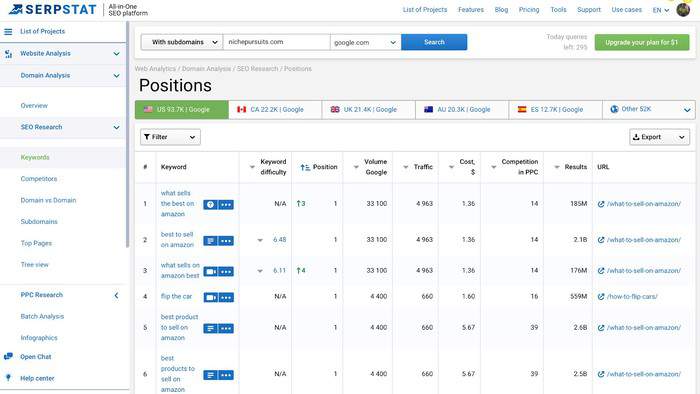Collapse the SEO Research section
The width and height of the screenshot is (700, 394).
[x=117, y=128]
